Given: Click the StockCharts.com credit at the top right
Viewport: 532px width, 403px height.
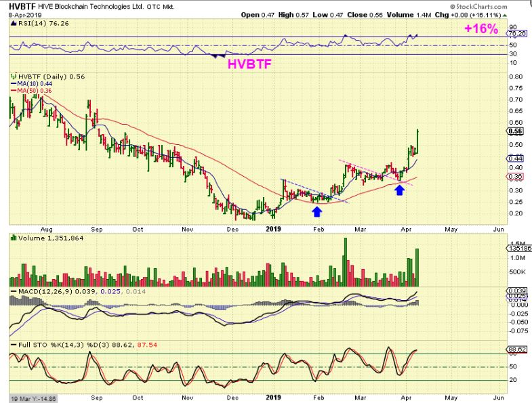Looking at the screenshot, I should pos(478,7).
